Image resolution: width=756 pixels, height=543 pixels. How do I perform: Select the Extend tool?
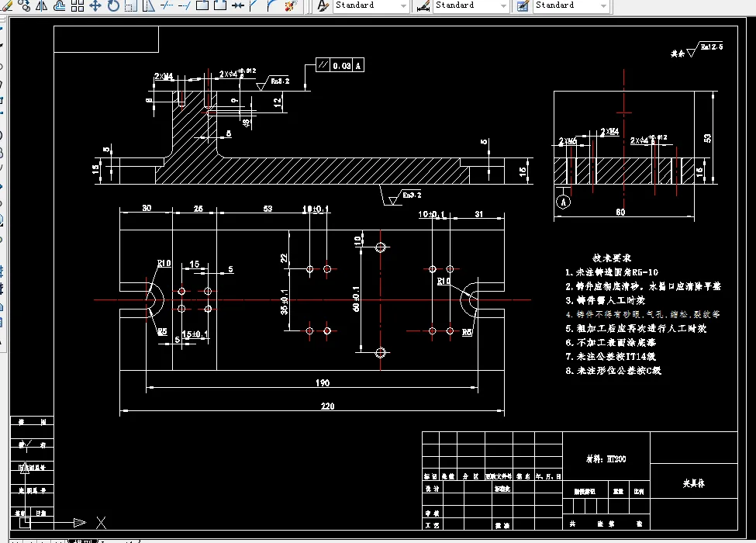click(x=185, y=5)
